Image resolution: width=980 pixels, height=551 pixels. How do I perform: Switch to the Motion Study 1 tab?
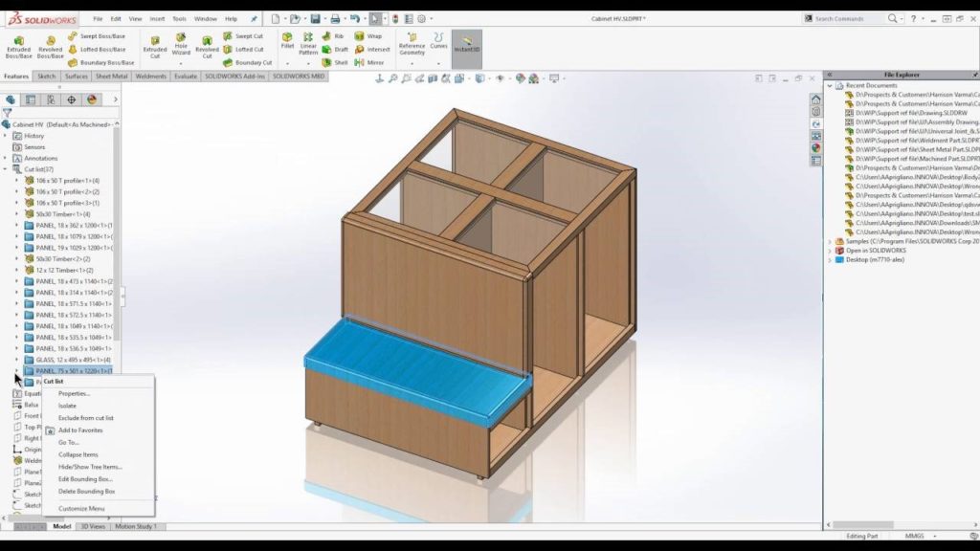tap(134, 525)
